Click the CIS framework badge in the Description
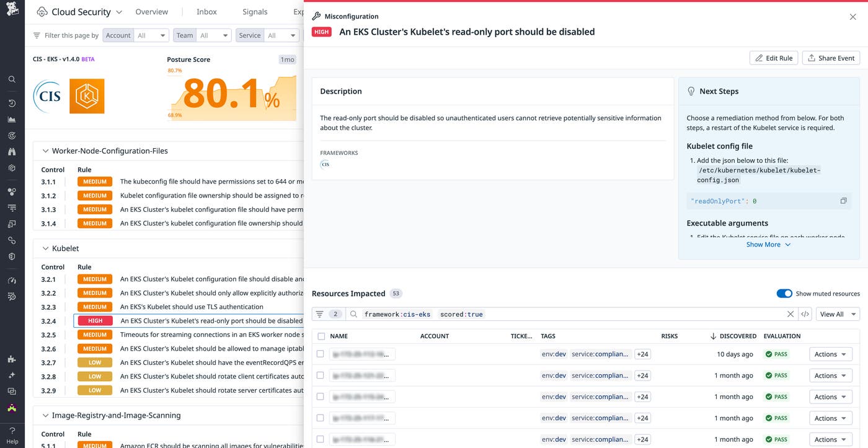 325,164
